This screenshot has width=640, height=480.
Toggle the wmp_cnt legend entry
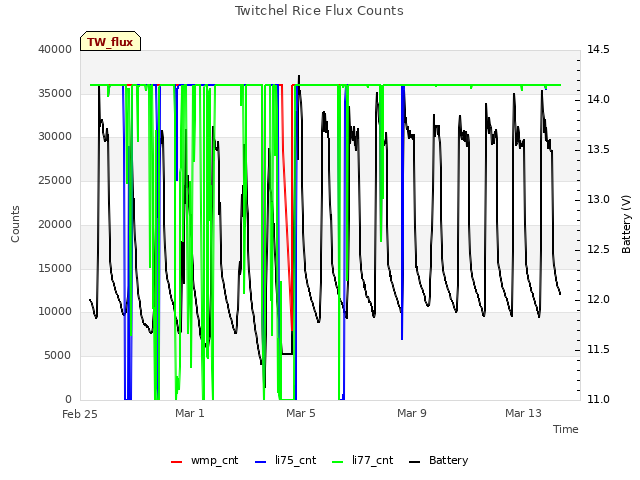tap(204, 460)
